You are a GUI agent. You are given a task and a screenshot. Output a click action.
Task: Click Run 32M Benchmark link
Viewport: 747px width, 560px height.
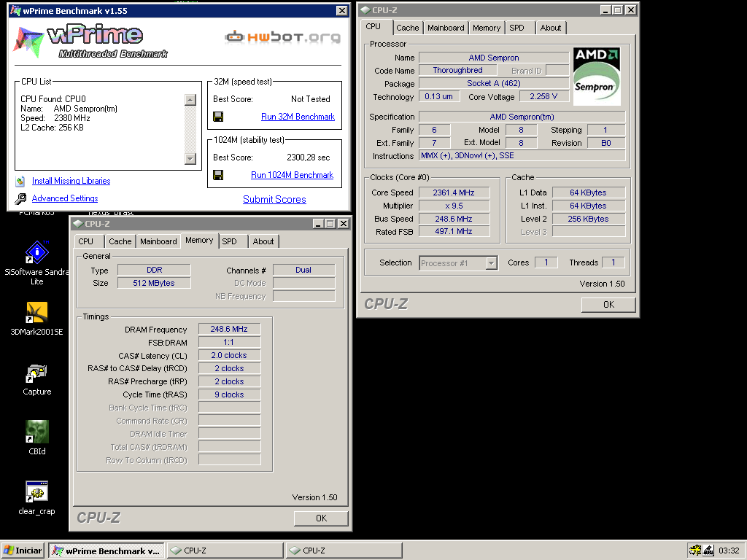[298, 117]
